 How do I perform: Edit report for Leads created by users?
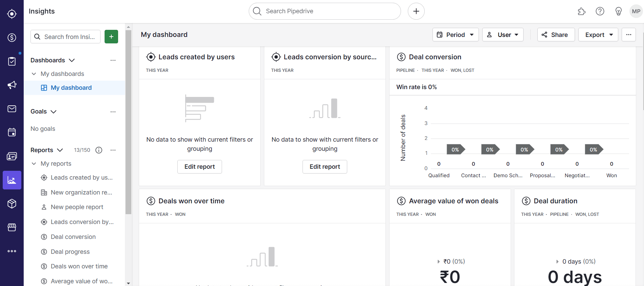point(200,167)
